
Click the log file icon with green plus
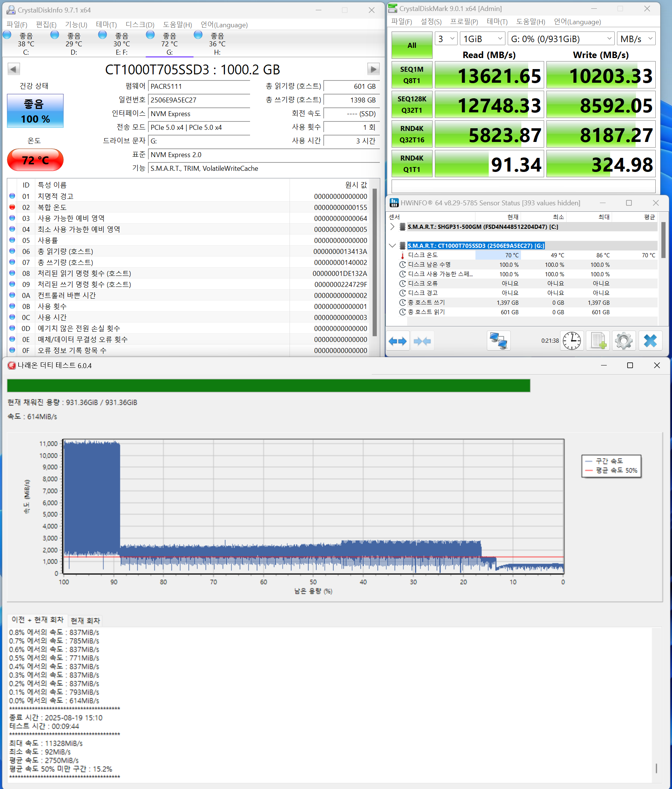tap(598, 341)
